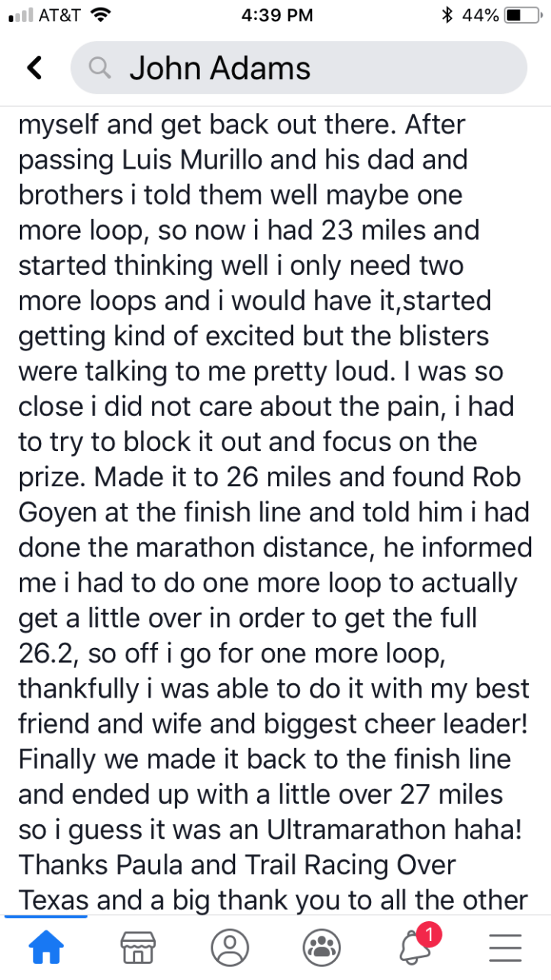Tap the 4:39 PM clock

(275, 15)
